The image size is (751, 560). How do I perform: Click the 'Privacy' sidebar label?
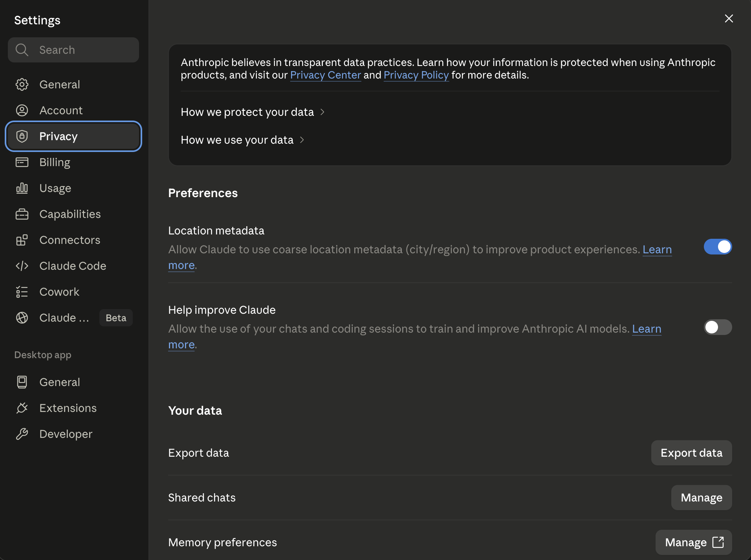59,136
